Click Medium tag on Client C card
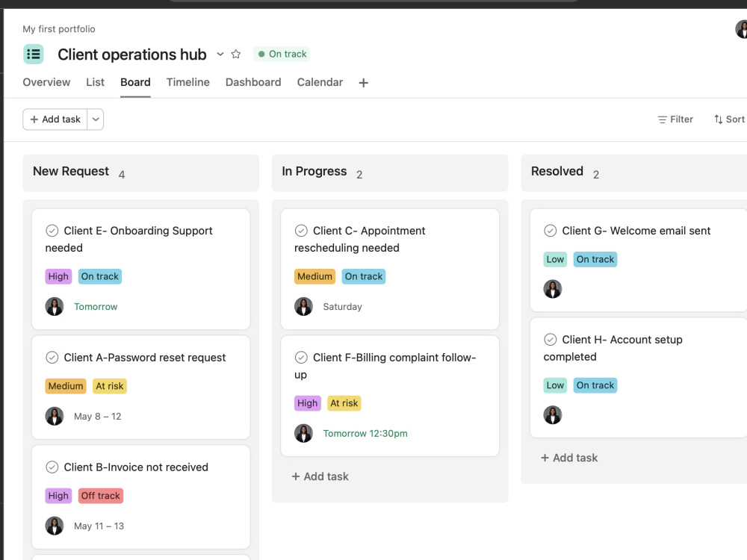Image resolution: width=747 pixels, height=560 pixels. tap(315, 277)
